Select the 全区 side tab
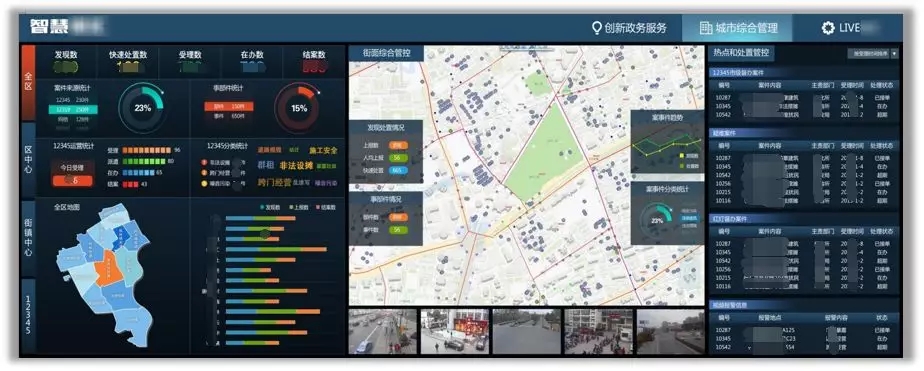The width and height of the screenshot is (924, 371). [x=28, y=82]
